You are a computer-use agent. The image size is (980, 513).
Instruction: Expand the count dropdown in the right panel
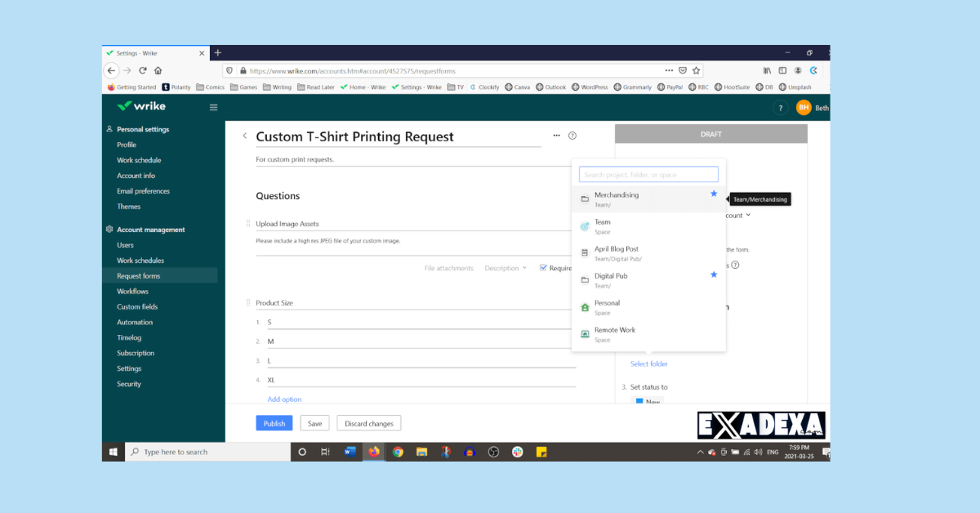click(748, 215)
